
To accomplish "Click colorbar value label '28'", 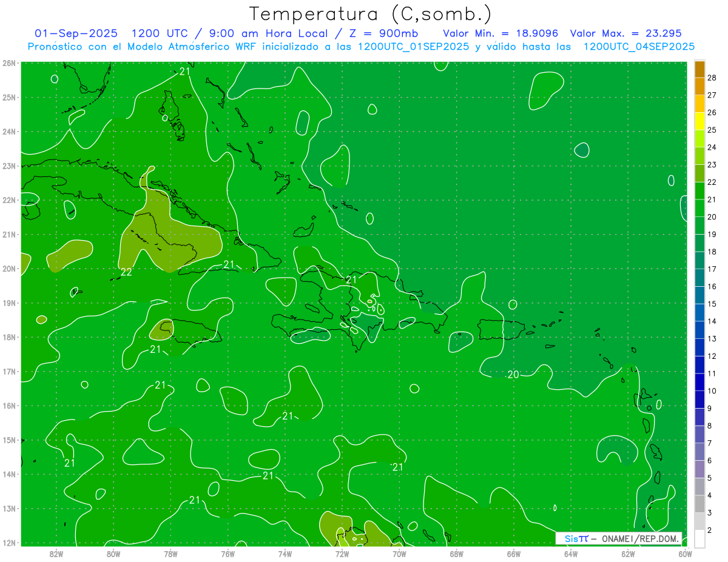I will pyautogui.click(x=712, y=78).
